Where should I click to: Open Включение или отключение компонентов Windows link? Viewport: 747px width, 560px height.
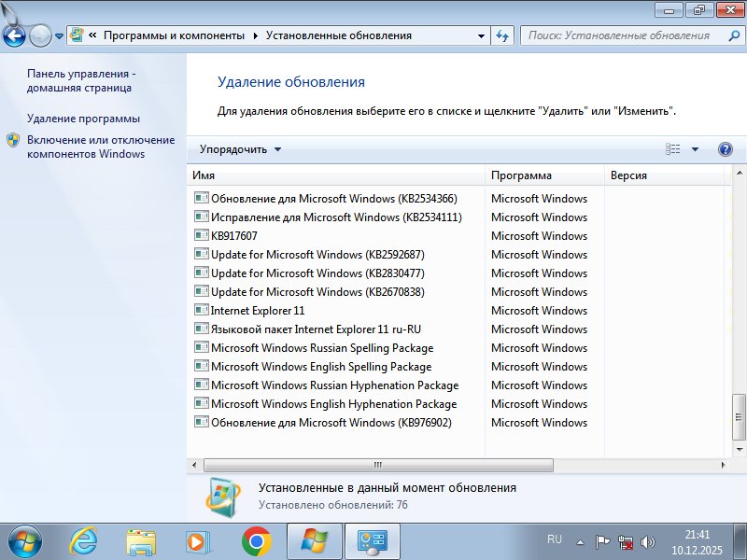100,147
